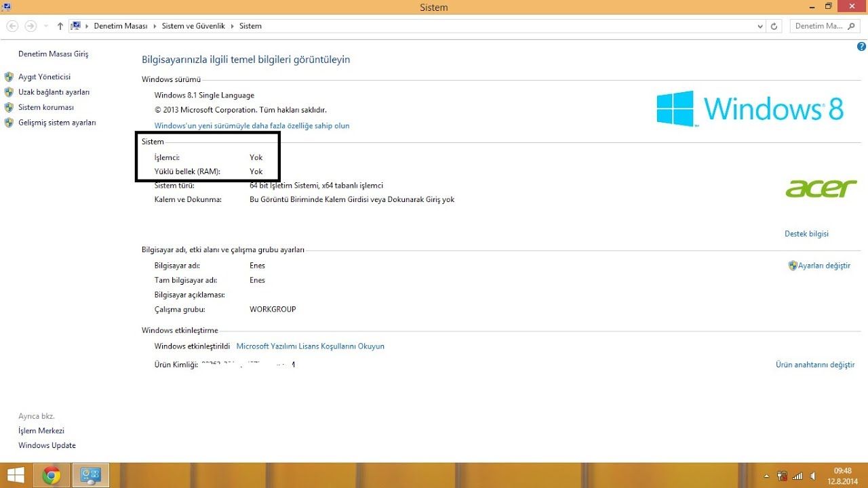Screen dimensions: 868x488
Task: Click Enes in the Tam bilgisayar adı row
Action: click(257, 281)
